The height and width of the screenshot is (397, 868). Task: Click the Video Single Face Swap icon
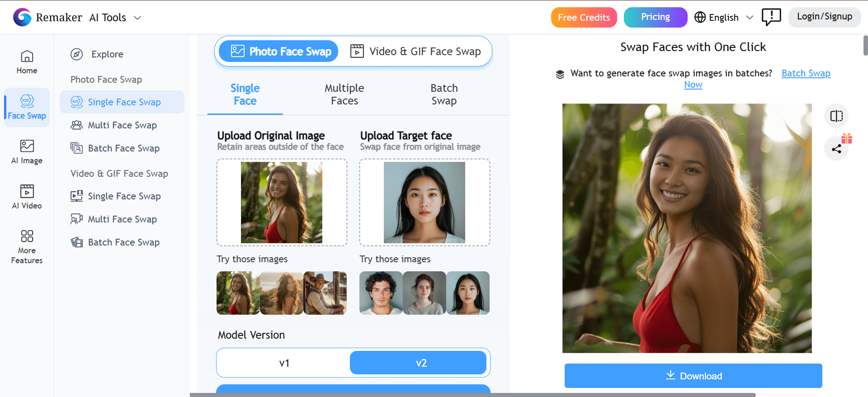(77, 196)
